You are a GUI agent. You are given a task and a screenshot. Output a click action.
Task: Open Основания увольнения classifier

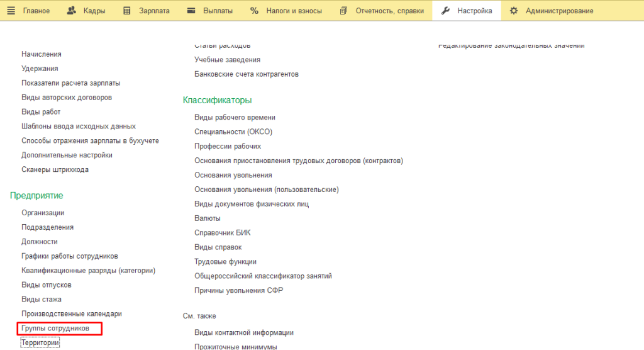233,175
